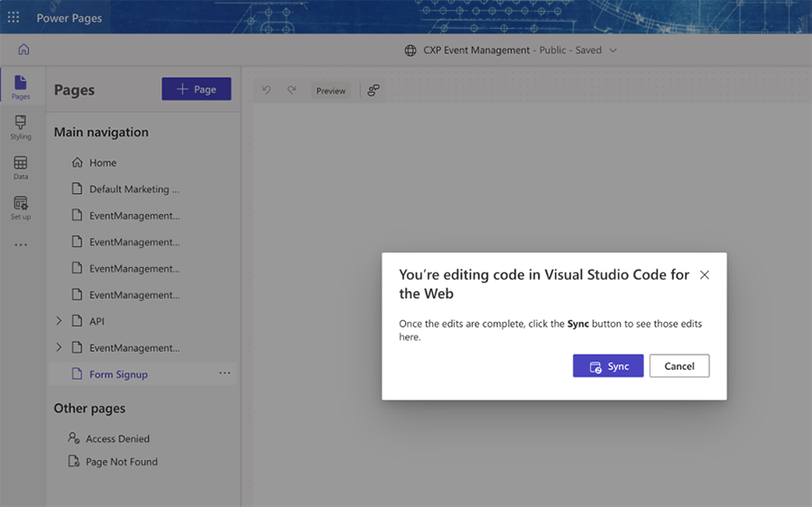Select the API page

143,321
